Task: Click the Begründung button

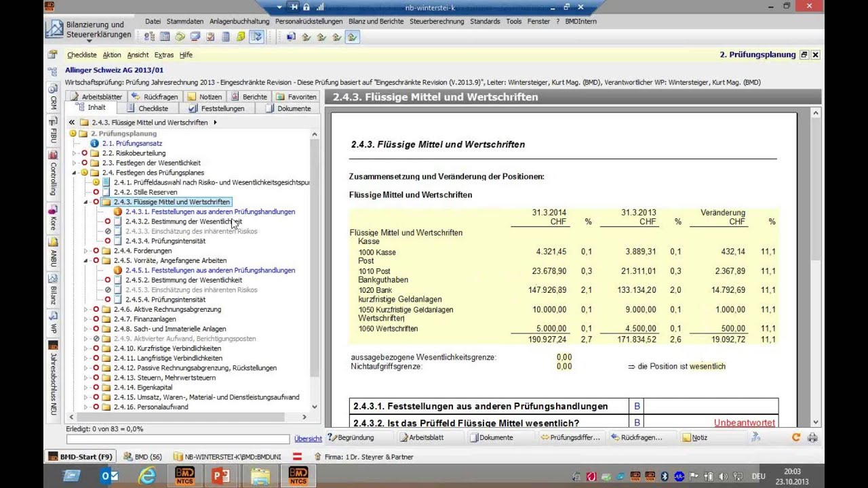Action: coord(351,438)
